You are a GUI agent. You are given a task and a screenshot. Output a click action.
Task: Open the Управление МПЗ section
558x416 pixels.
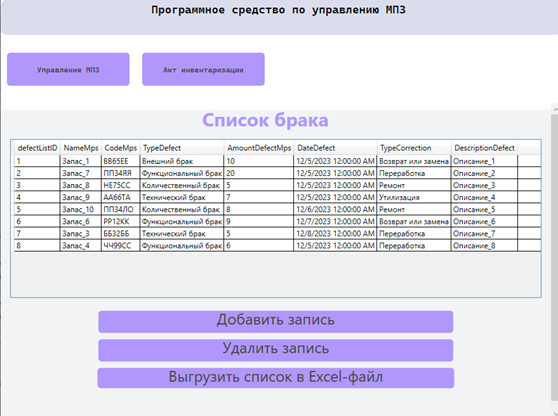68,69
